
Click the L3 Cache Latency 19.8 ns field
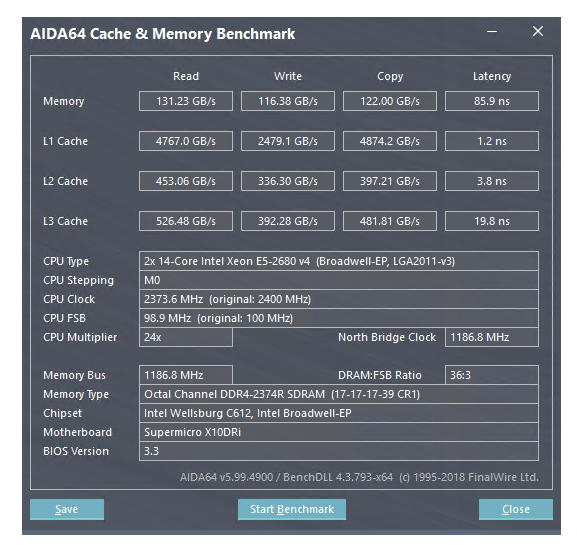(492, 221)
